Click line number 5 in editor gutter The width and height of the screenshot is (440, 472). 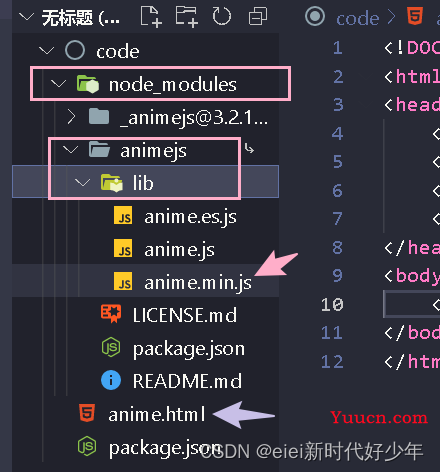point(338,162)
